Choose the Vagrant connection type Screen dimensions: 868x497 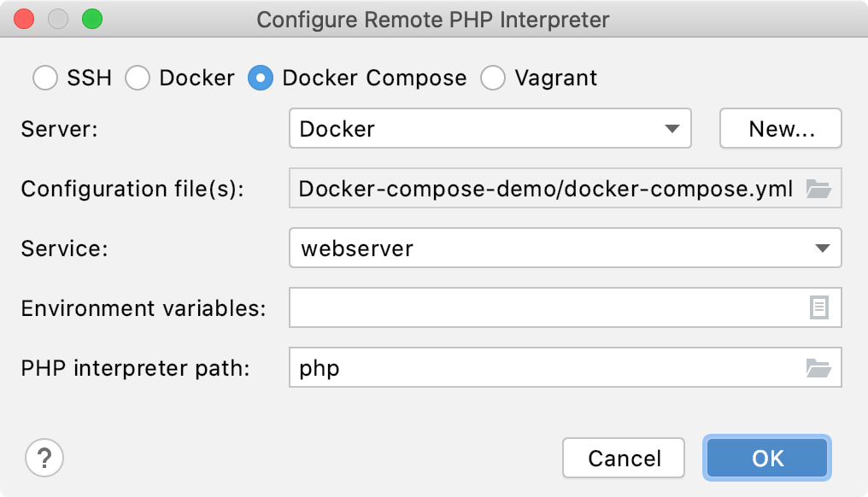point(492,78)
